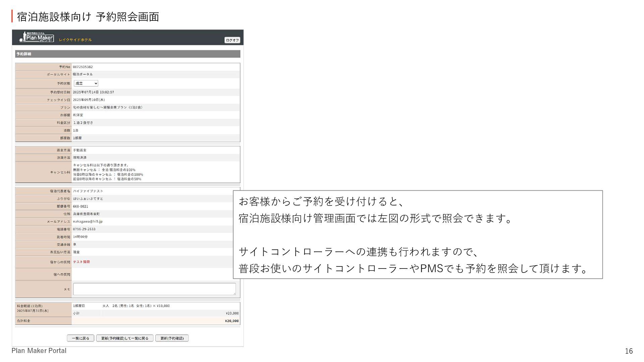Click the レイクサイドホテル hotel name
Viewport: 644px width, 362px height.
(75, 40)
